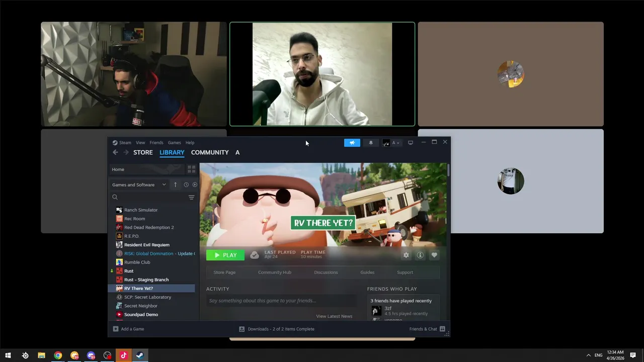Click friend 3zf avatar in Friends Who Play
Viewport: 644px width, 362px height.
click(376, 311)
